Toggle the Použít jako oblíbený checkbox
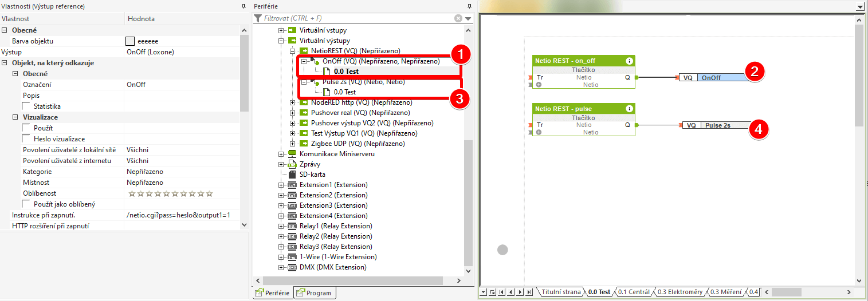868x301 pixels. point(26,204)
